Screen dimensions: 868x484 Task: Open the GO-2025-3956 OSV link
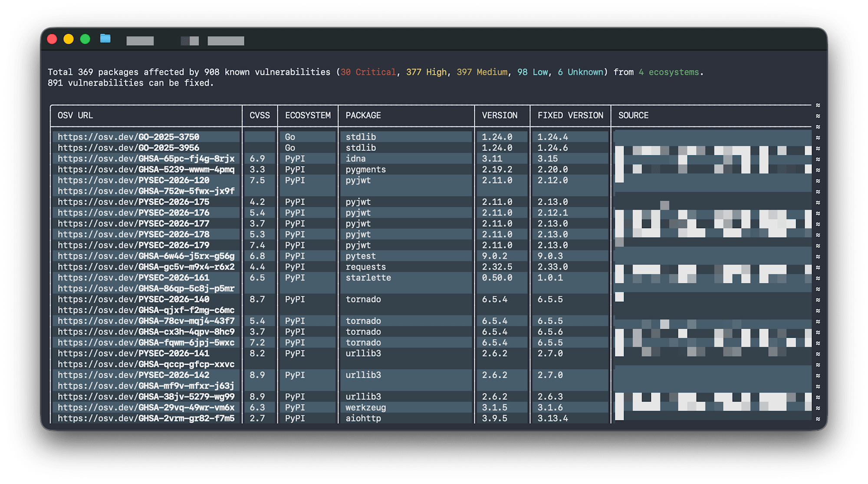pyautogui.click(x=128, y=148)
